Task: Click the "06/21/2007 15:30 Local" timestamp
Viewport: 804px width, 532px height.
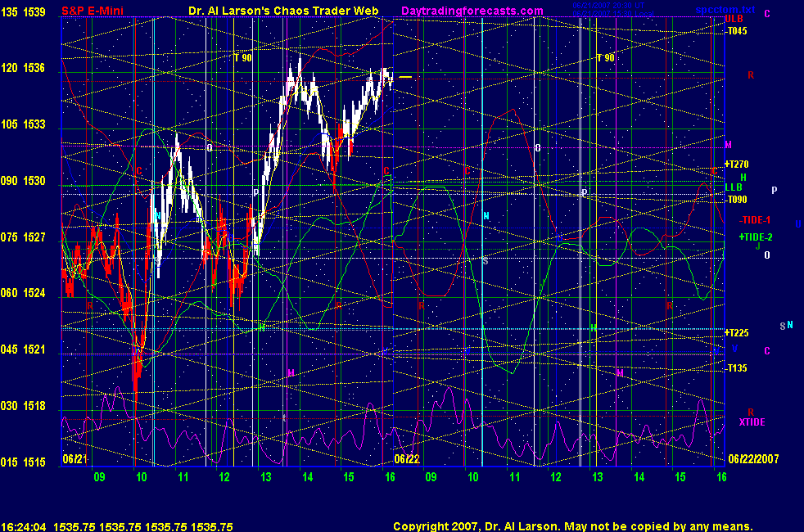Action: pos(612,14)
